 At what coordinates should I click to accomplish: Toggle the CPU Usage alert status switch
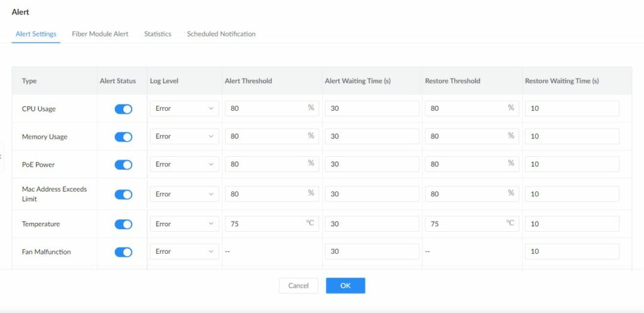pos(123,109)
